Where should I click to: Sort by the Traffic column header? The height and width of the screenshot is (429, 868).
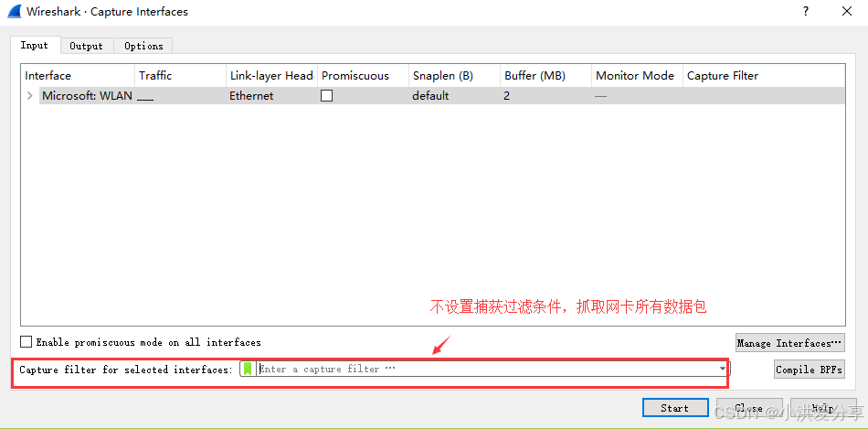tap(181, 76)
